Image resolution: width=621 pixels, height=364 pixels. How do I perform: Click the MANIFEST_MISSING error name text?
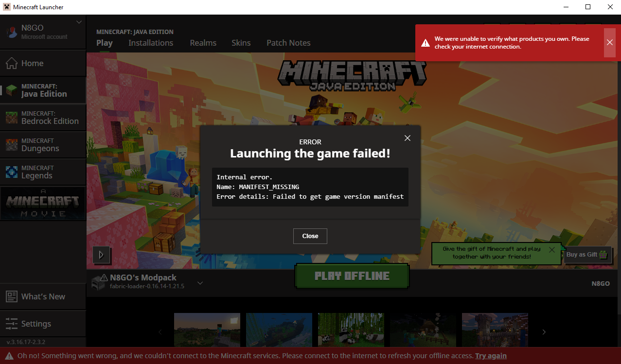click(269, 187)
